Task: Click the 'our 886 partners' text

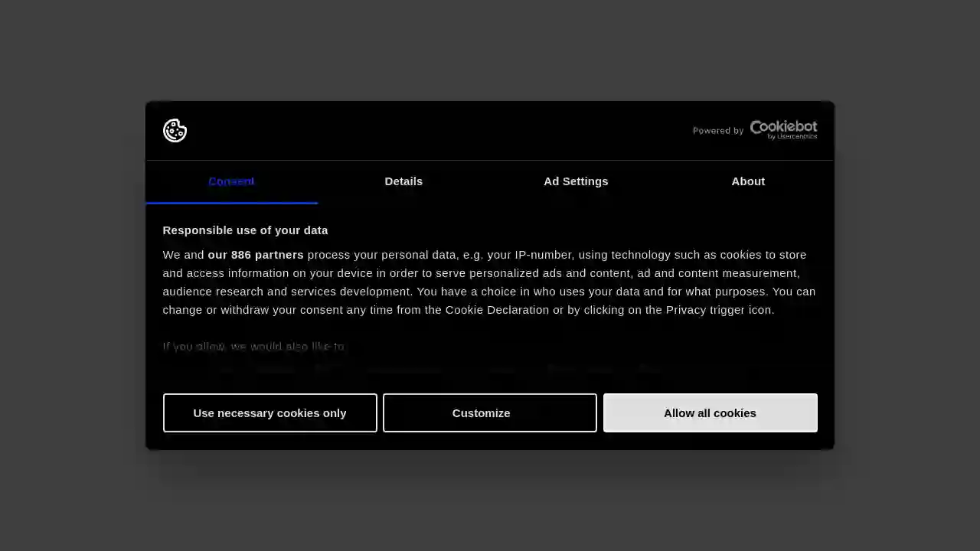Action: coord(256,255)
